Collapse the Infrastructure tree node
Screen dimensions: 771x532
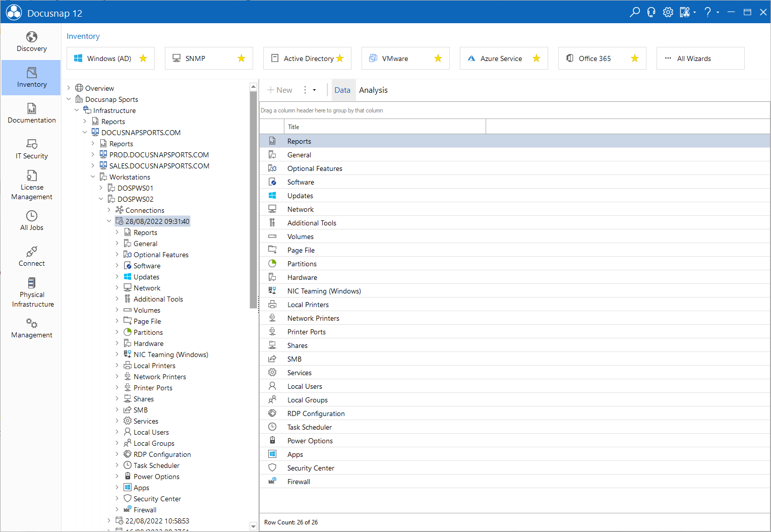pos(77,110)
